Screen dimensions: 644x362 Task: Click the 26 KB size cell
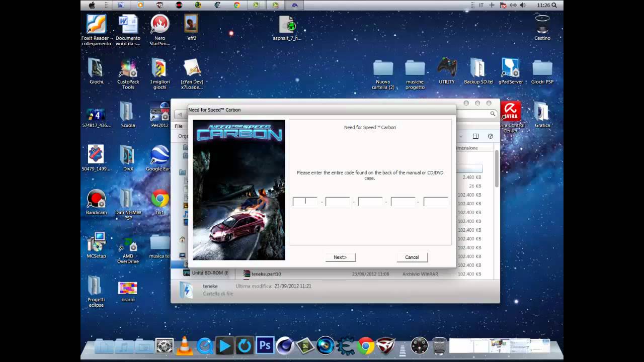(475, 186)
